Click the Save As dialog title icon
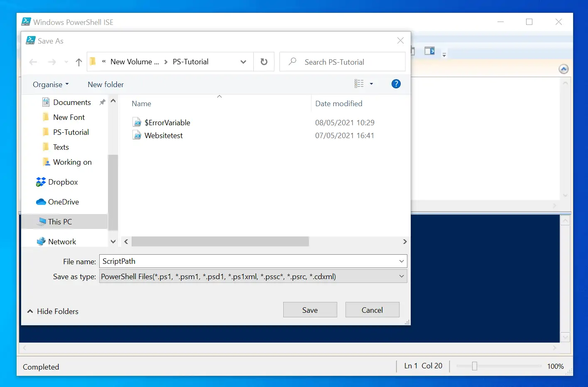Screen dimensions: 588x387 pyautogui.click(x=30, y=40)
